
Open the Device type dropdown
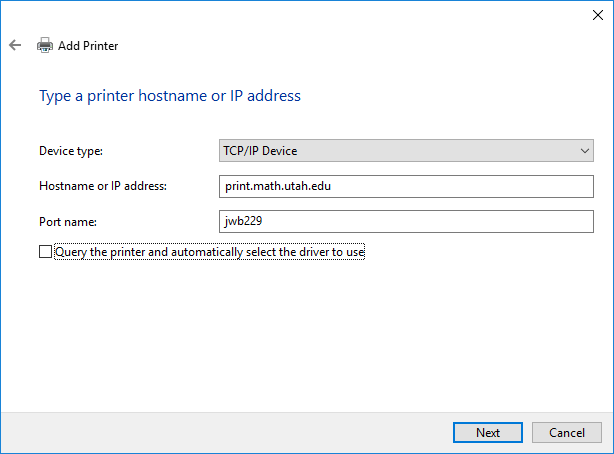[x=405, y=151]
